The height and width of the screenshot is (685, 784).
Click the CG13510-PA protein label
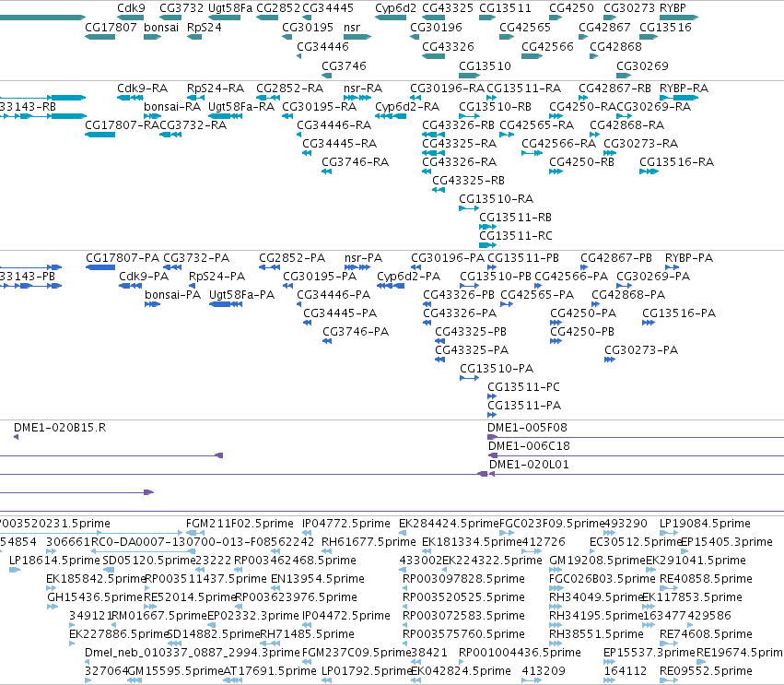(497, 368)
